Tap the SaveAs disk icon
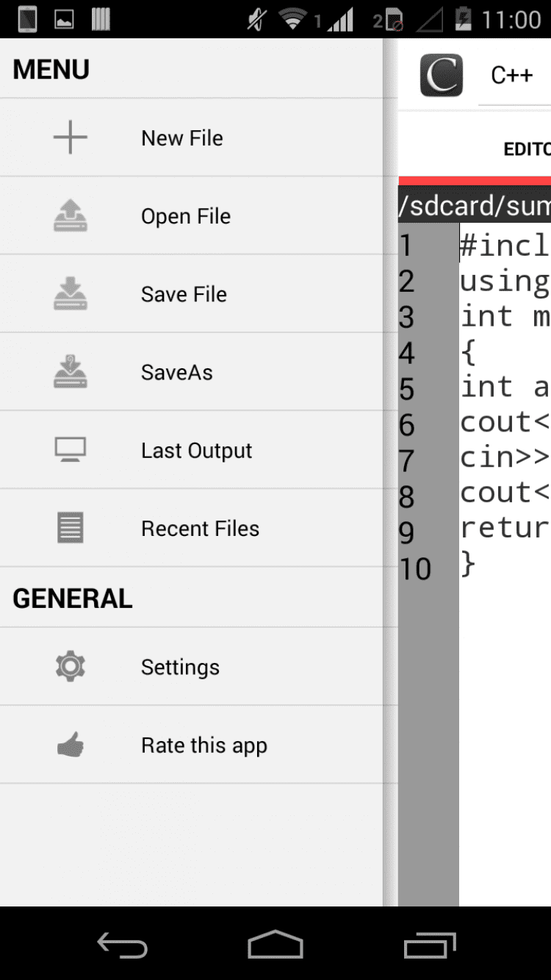 click(x=71, y=372)
